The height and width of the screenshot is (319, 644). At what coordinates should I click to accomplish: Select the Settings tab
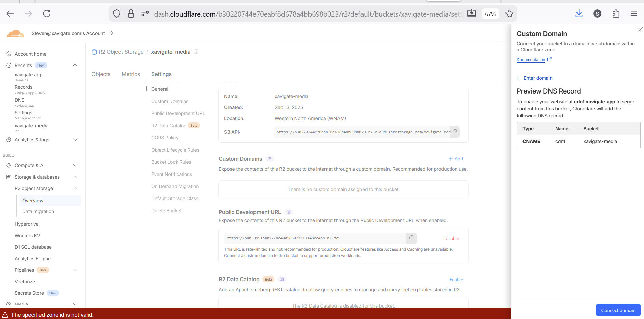tap(161, 74)
